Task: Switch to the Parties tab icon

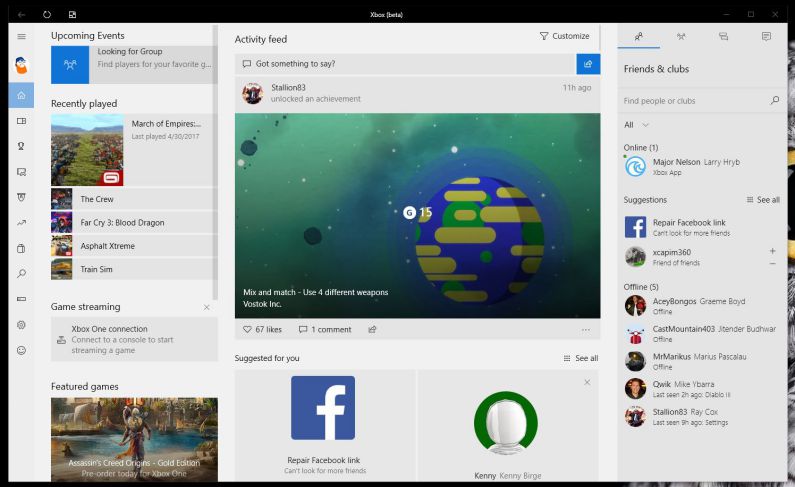Action: click(681, 36)
